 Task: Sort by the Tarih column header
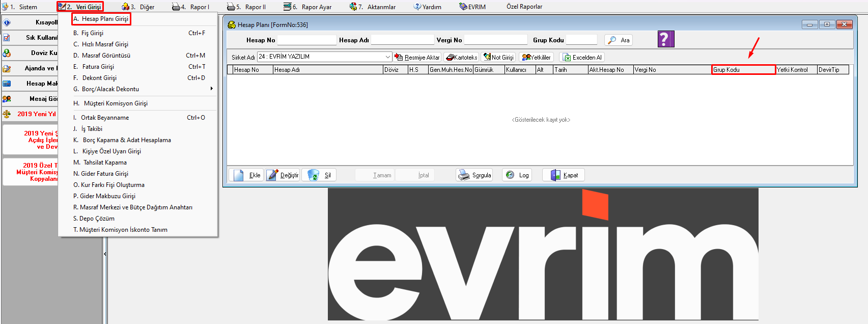(x=570, y=70)
